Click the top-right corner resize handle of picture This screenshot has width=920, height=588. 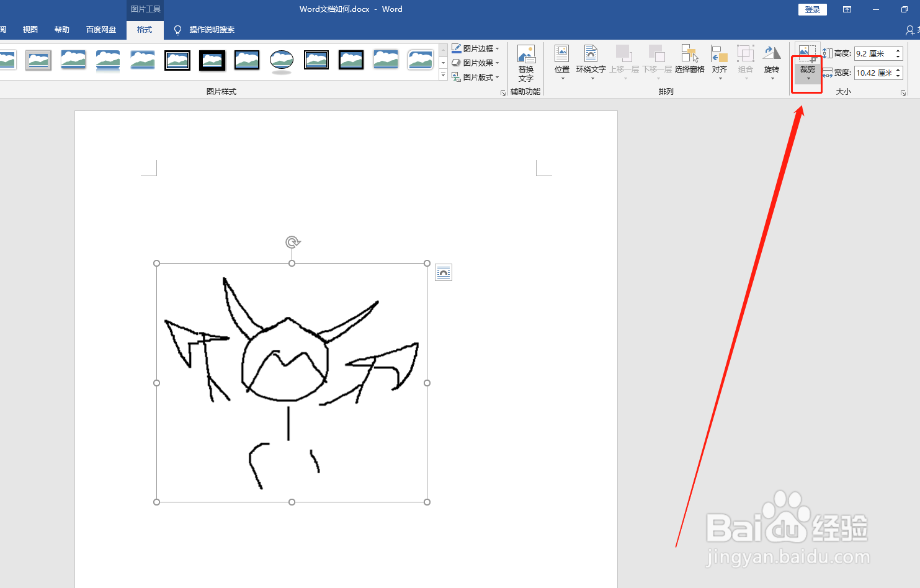(x=427, y=264)
